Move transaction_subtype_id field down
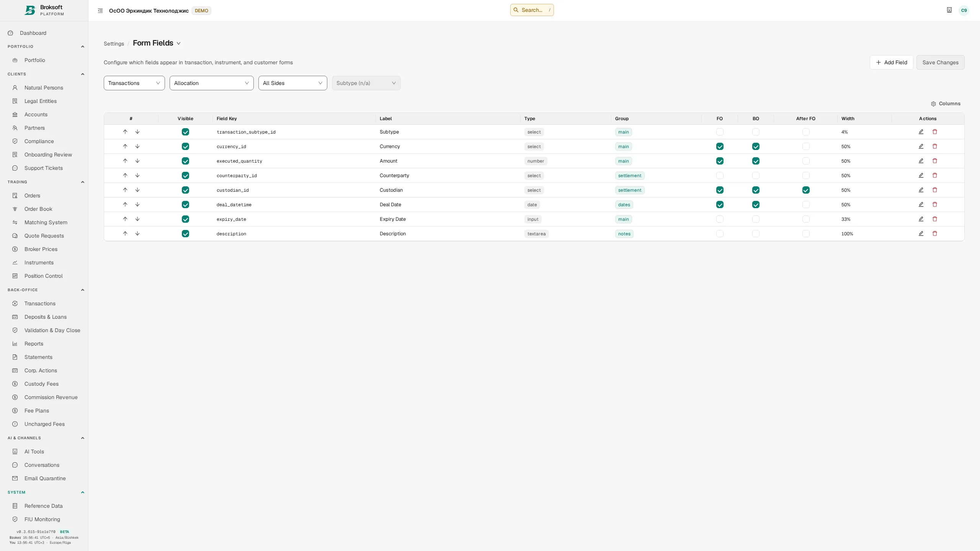 click(137, 132)
